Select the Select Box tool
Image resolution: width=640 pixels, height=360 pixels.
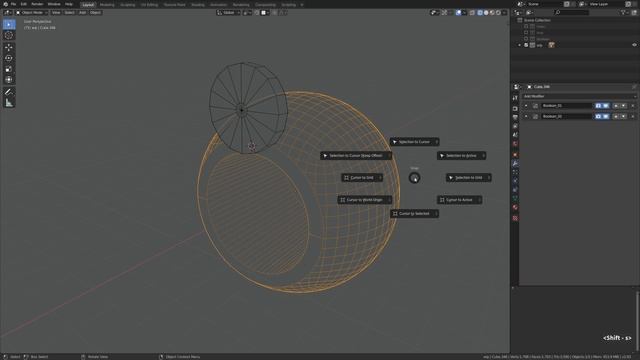click(9, 24)
